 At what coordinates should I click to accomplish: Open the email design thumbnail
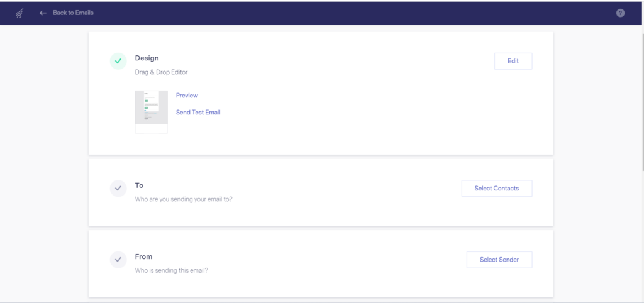pos(152,111)
